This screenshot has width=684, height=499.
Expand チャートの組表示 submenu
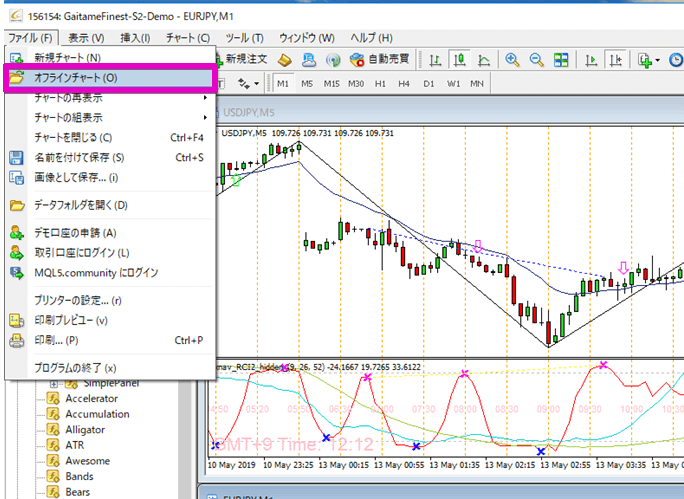point(110,117)
